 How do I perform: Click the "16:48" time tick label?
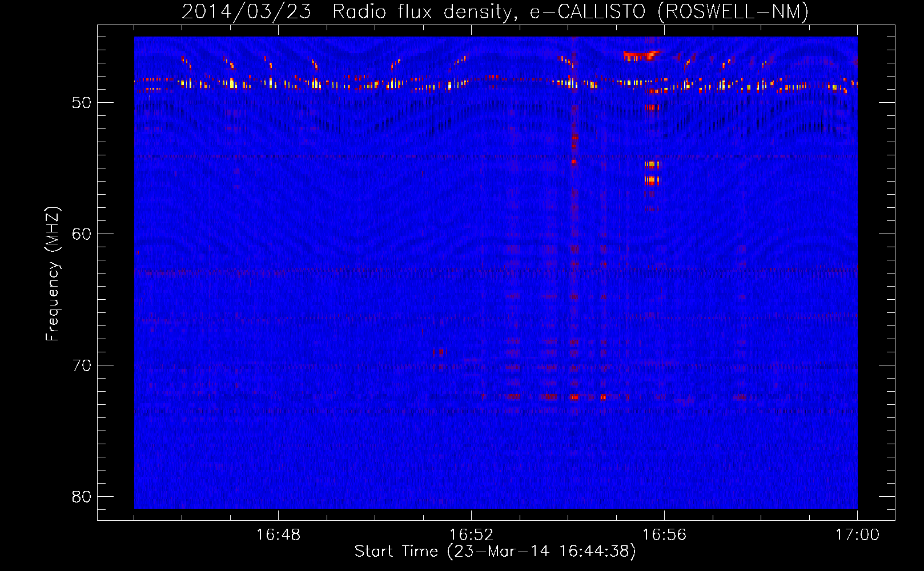[278, 535]
